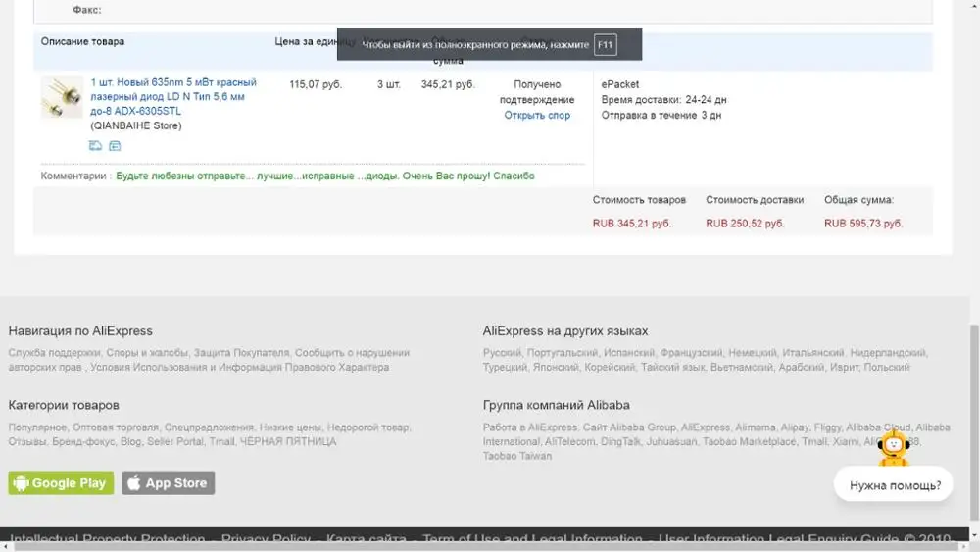Screen dimensions: 980x552
Task: Click the horizontal scrollbar left arrow
Action: click(5, 547)
